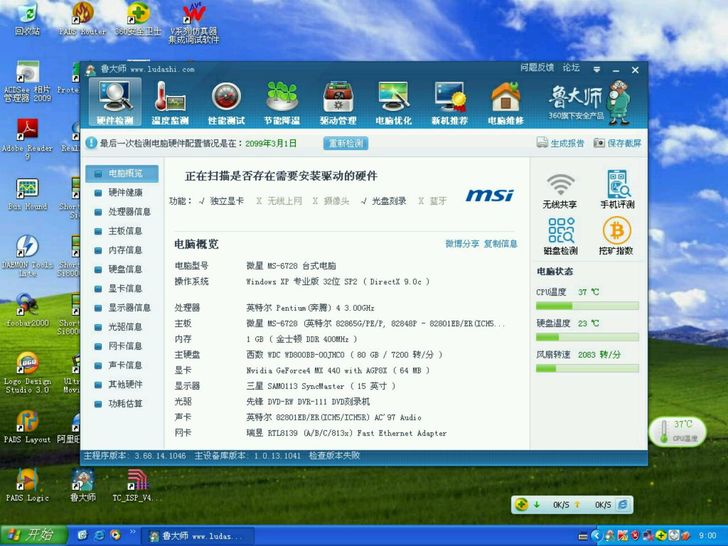Launch the 无线共享 wireless sharing tool

point(560,191)
